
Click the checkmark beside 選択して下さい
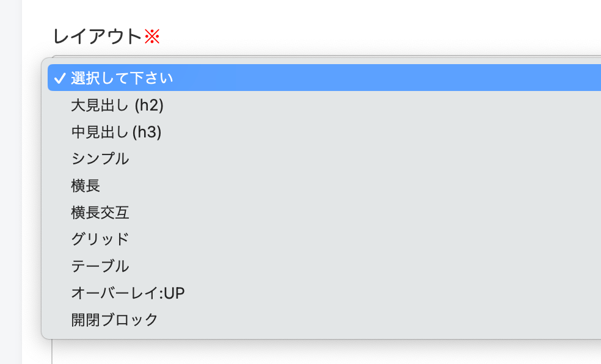pos(59,78)
